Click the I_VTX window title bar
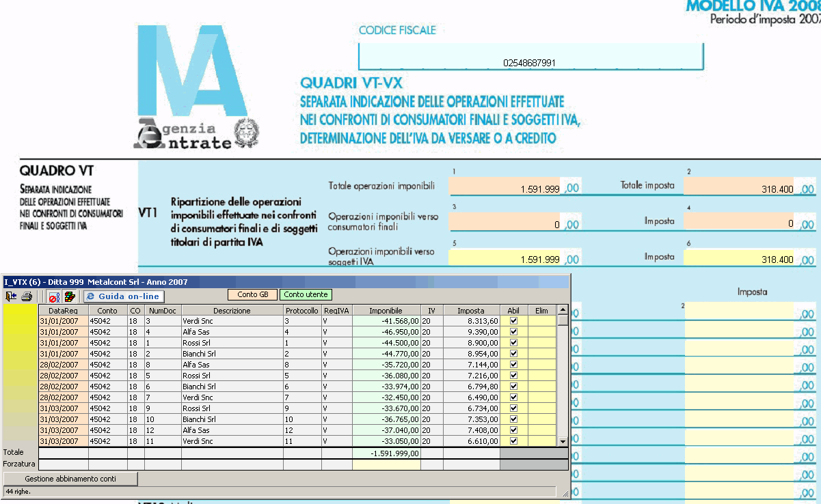Viewport: 821px width, 504px height. click(286, 281)
